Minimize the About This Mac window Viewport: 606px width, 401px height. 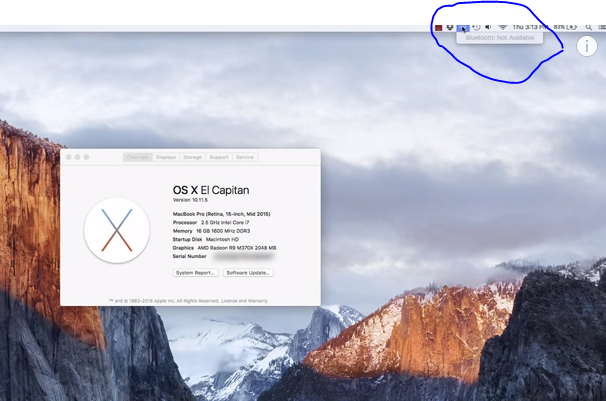click(x=77, y=157)
